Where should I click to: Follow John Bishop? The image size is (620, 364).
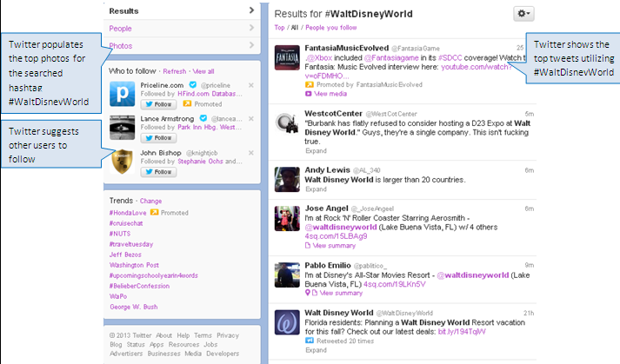pyautogui.click(x=158, y=172)
